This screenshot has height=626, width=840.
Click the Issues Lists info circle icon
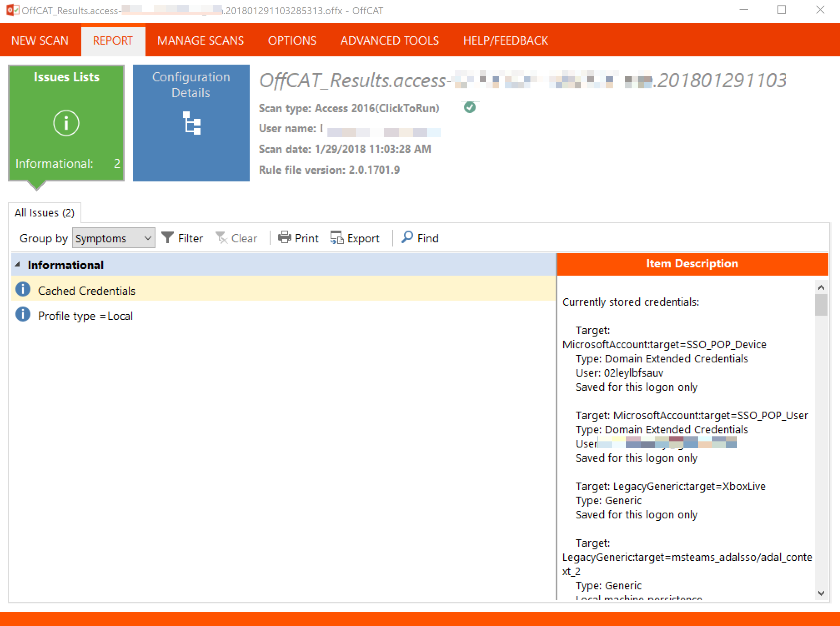coord(66,123)
